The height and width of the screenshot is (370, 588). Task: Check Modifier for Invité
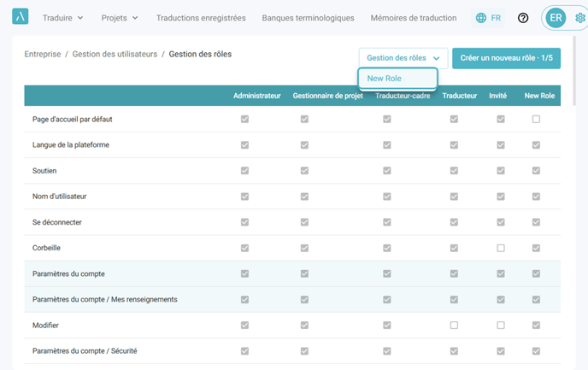click(501, 325)
